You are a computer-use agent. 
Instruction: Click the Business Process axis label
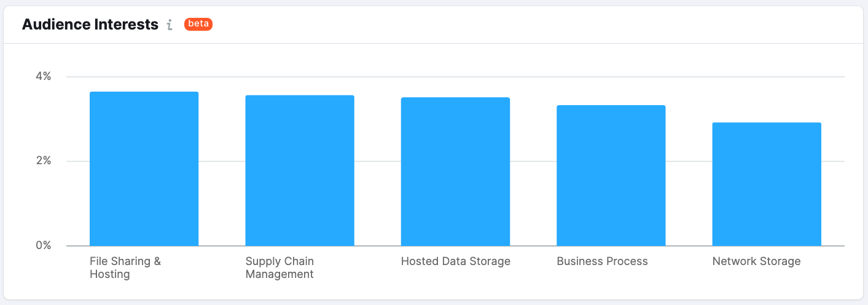point(602,261)
